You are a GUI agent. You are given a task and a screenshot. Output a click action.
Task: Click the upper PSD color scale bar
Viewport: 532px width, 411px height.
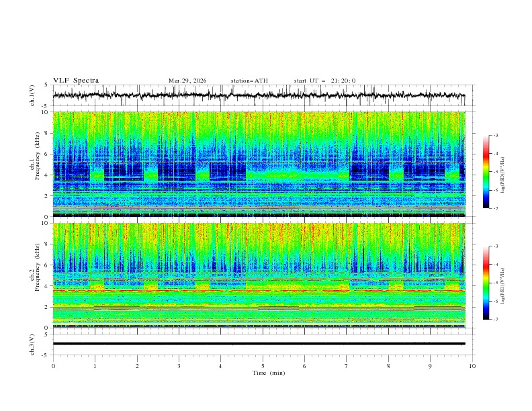tap(486, 172)
